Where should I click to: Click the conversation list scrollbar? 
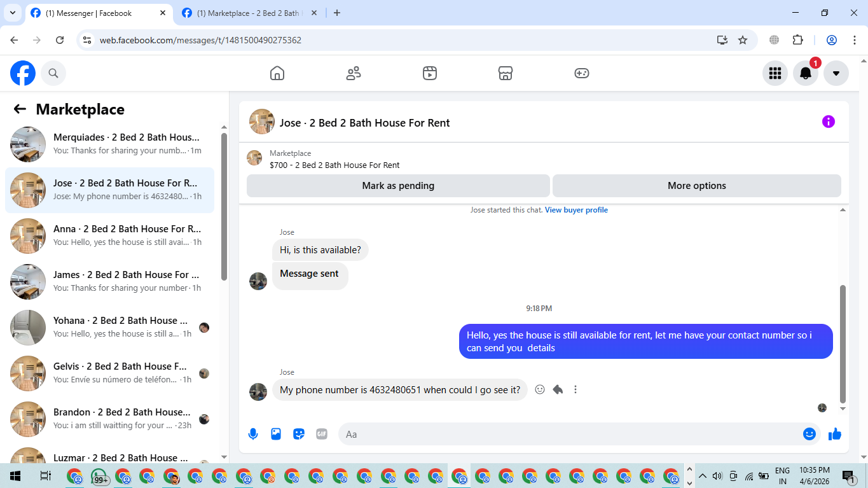224,206
